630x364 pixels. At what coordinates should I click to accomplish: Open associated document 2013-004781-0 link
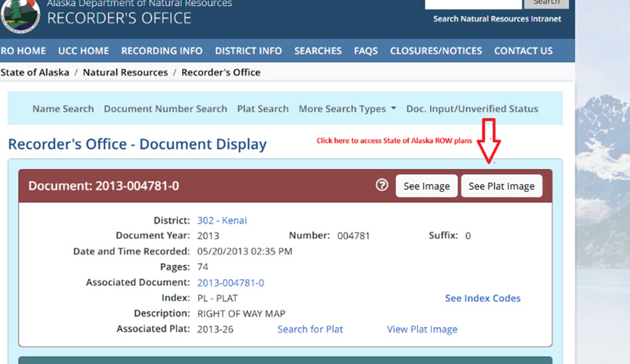click(230, 283)
